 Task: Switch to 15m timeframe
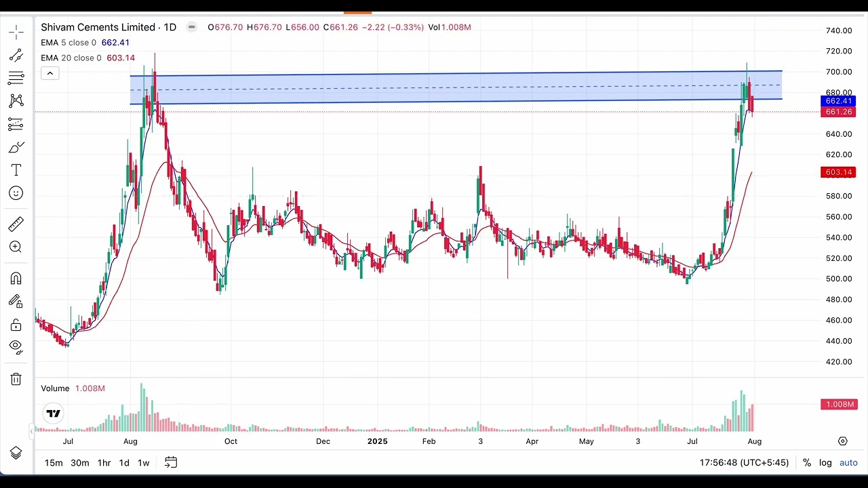[54, 462]
